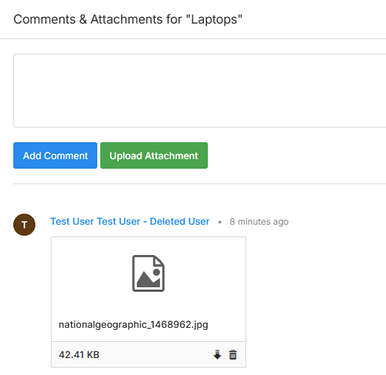The height and width of the screenshot is (375, 386).
Task: Click the dot separator before the timestamp
Action: click(x=219, y=222)
